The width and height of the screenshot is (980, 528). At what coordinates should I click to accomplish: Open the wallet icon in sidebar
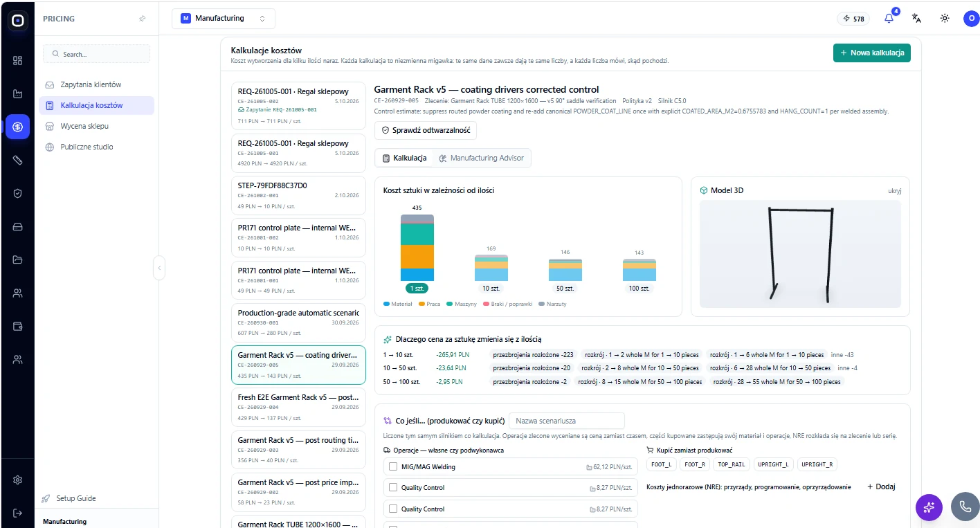point(17,326)
